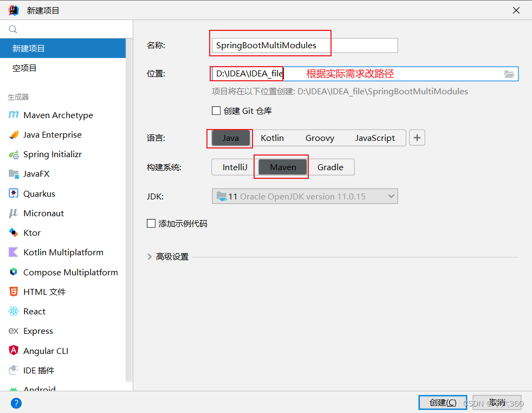Click the Angular CLI shield icon

coord(13,350)
